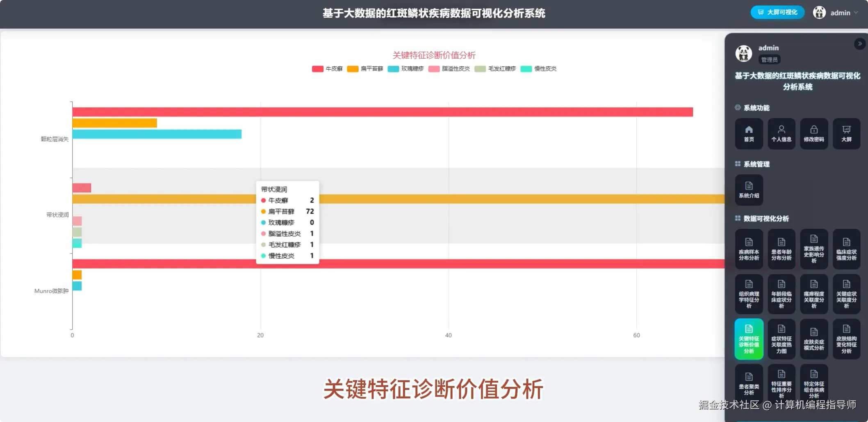The width and height of the screenshot is (868, 422).
Task: Click the admin panda avatar in header
Action: tap(819, 12)
